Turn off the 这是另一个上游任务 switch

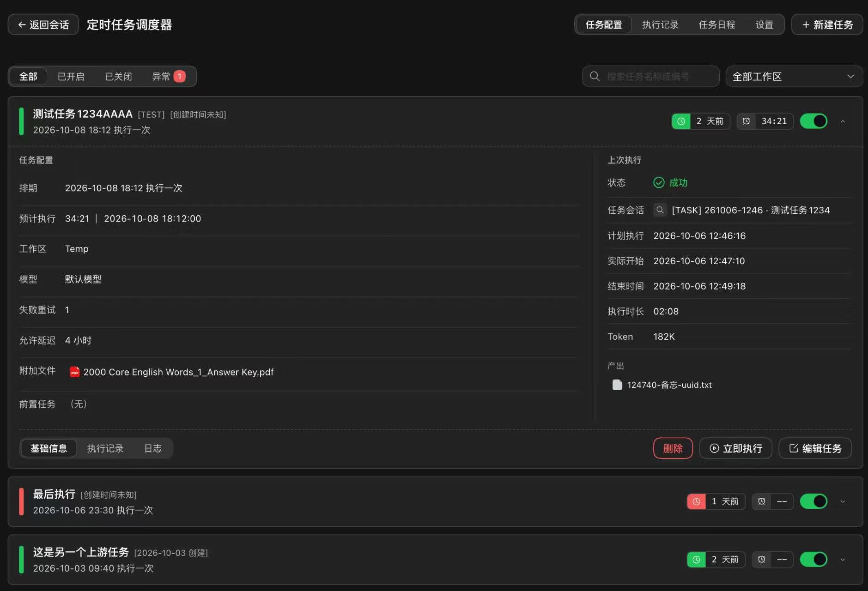813,560
